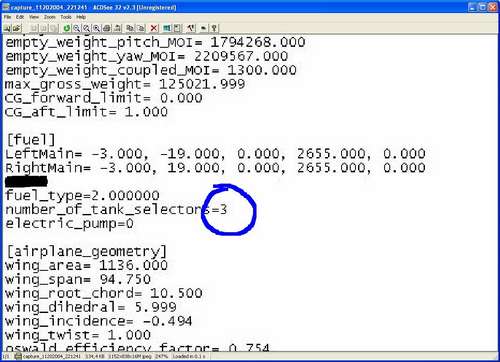Open the View menu
The height and width of the screenshot is (362, 500).
pyautogui.click(x=34, y=17)
